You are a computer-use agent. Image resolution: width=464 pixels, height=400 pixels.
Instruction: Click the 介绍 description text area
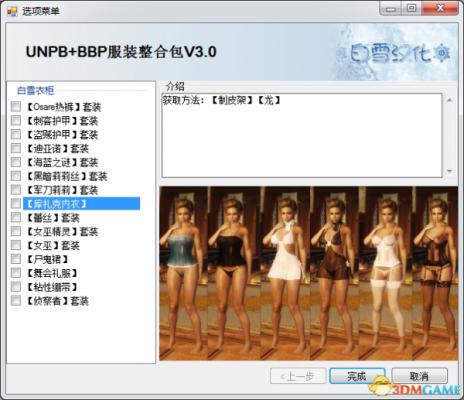click(x=302, y=135)
